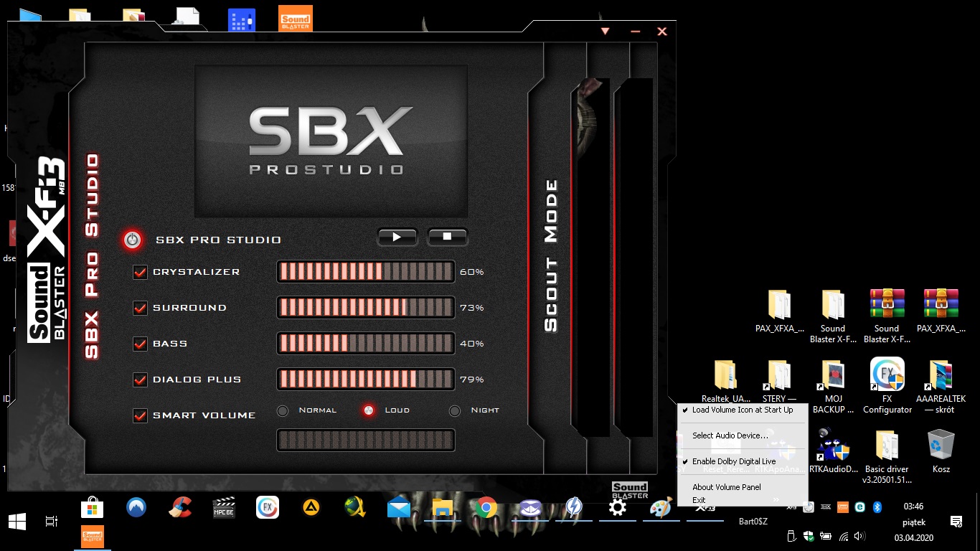Launch MPC-BE player from the taskbar

225,508
